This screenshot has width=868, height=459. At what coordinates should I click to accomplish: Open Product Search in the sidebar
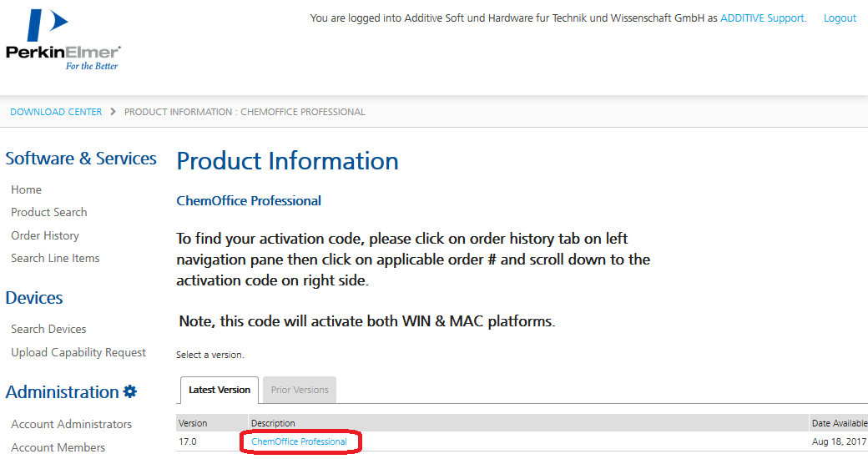tap(48, 212)
